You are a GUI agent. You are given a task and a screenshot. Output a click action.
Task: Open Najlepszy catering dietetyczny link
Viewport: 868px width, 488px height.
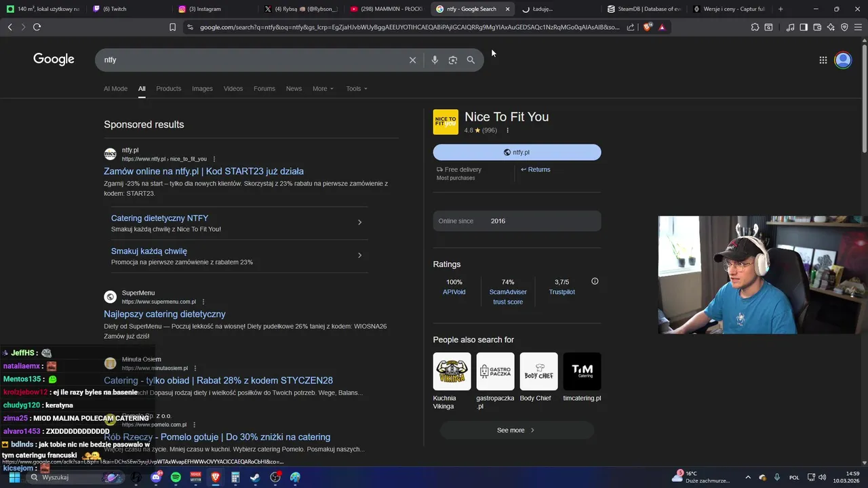pyautogui.click(x=165, y=314)
